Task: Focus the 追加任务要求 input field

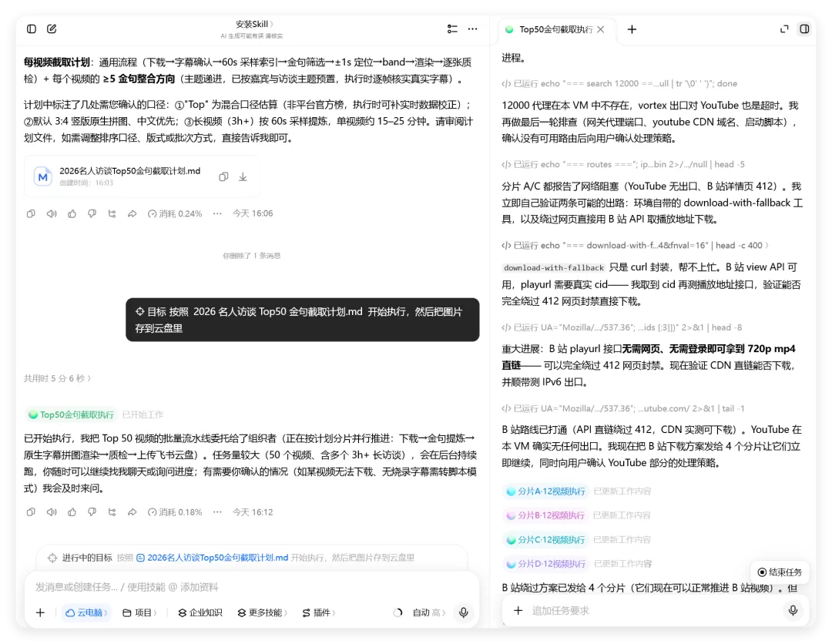Action: [656, 611]
